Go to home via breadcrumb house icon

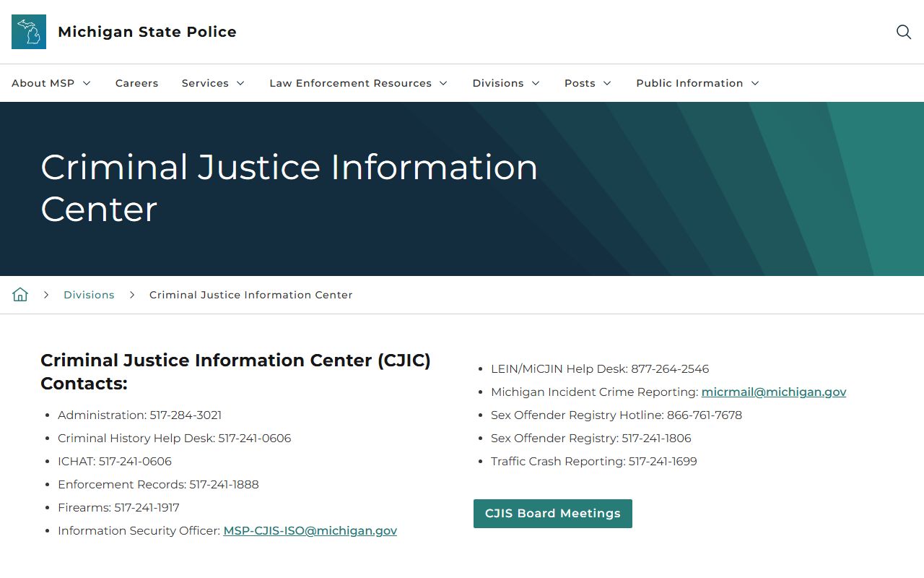[20, 294]
